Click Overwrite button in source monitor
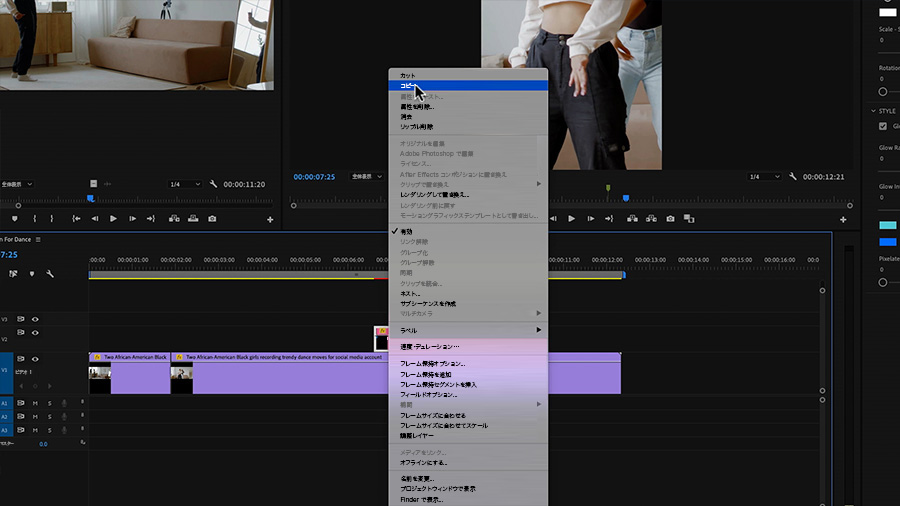The image size is (900, 506). click(193, 219)
